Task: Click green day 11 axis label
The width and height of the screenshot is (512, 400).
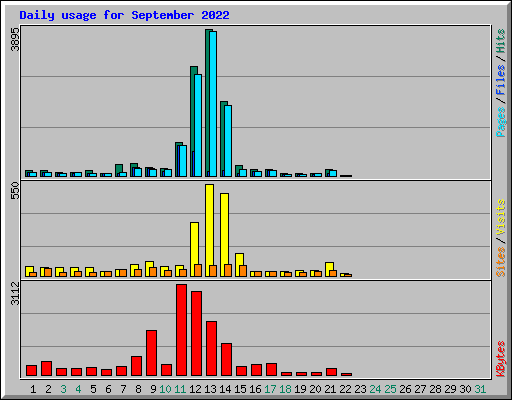Action: [x=180, y=389]
